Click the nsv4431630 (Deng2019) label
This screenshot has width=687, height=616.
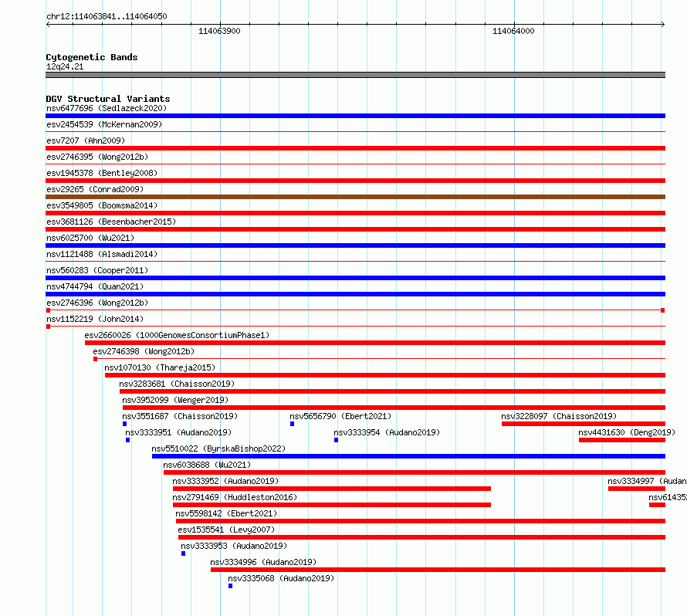[x=627, y=432]
